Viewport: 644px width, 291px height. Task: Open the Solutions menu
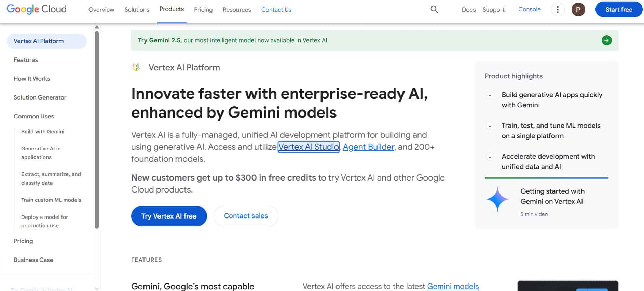pyautogui.click(x=137, y=10)
